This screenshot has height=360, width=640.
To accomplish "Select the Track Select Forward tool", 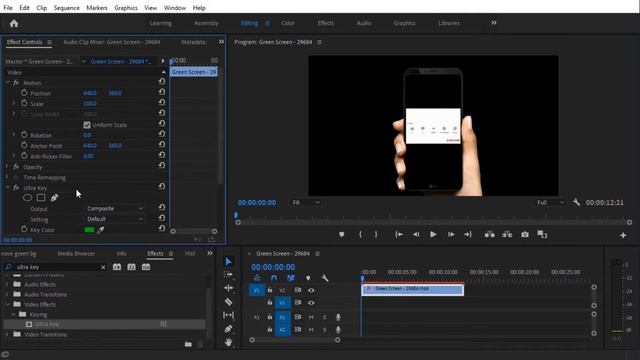I will [x=229, y=275].
